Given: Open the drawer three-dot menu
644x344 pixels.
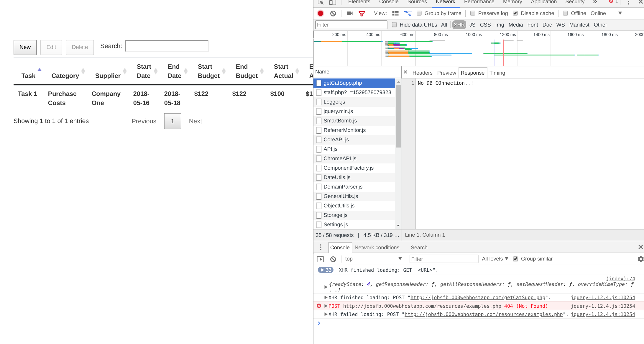Looking at the screenshot, I should click(321, 247).
